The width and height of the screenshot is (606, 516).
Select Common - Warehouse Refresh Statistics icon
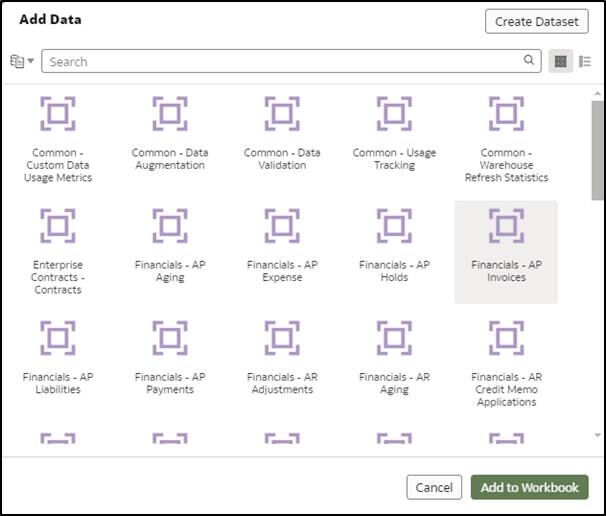[506, 114]
